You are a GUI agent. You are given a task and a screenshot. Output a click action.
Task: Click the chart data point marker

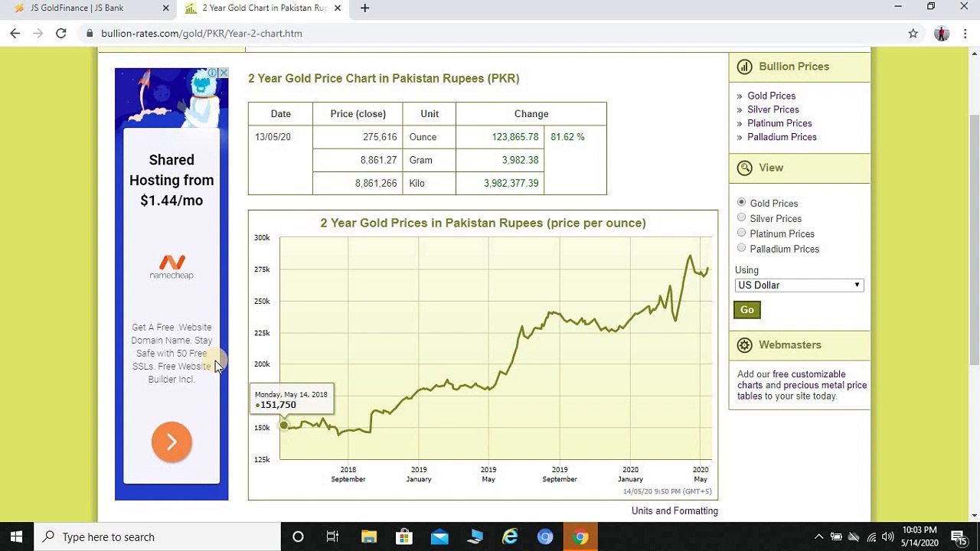point(284,425)
